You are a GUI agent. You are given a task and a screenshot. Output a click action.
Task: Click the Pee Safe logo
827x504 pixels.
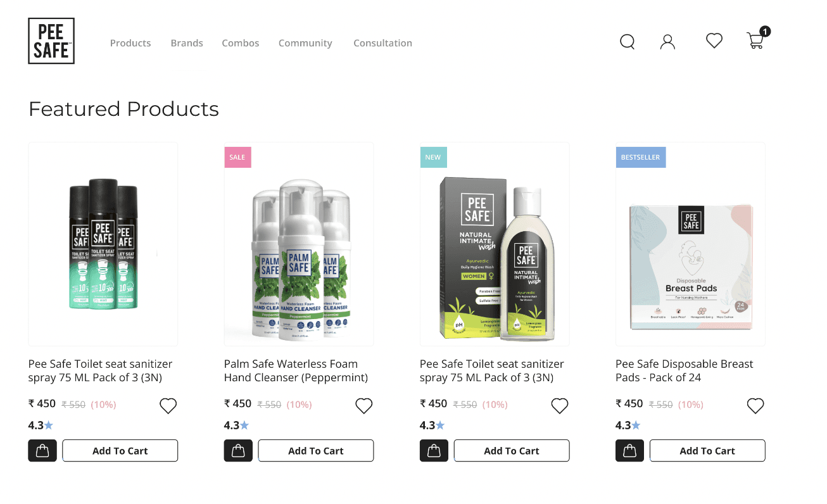[51, 41]
